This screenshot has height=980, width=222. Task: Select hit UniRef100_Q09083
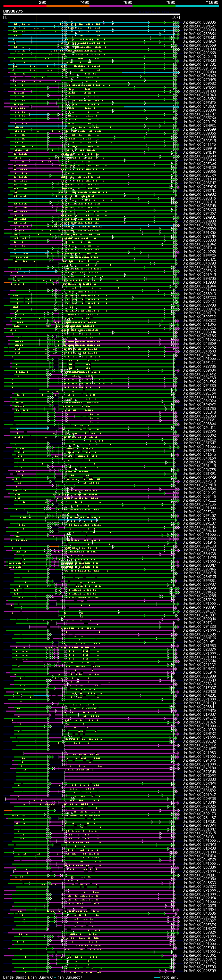(199, 30)
